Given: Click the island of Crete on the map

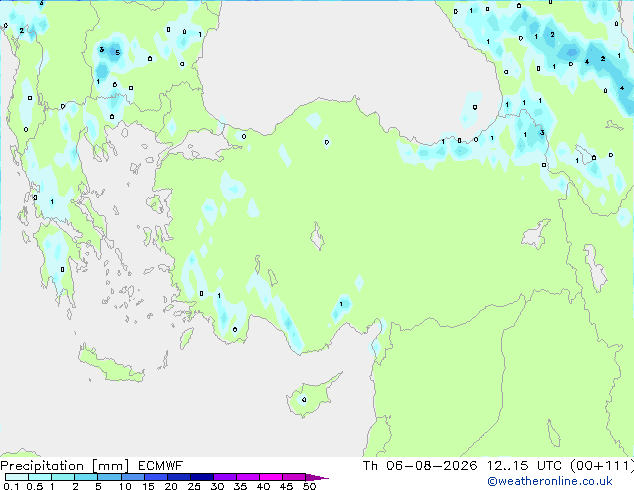Looking at the screenshot, I should click(112, 365).
